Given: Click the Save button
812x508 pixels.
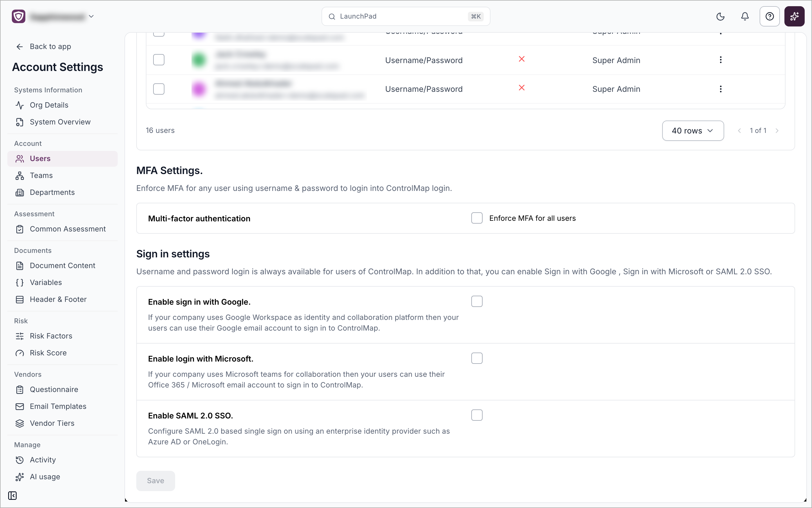Looking at the screenshot, I should pyautogui.click(x=155, y=481).
